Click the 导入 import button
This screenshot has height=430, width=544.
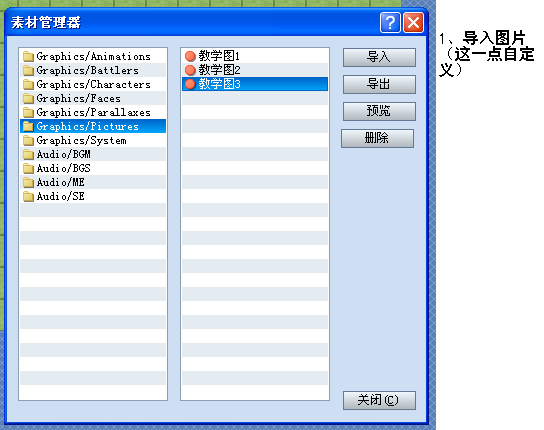[x=379, y=57]
